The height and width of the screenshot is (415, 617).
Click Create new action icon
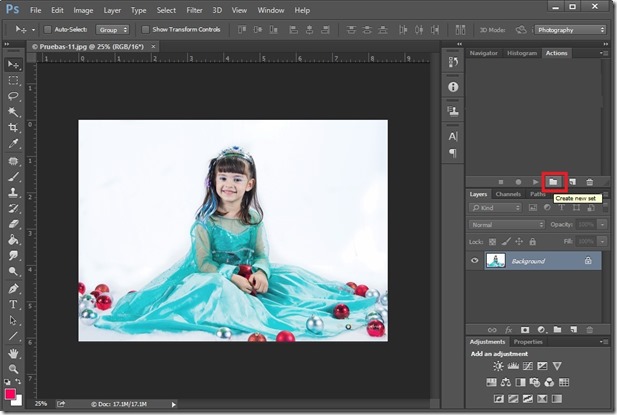pos(572,182)
